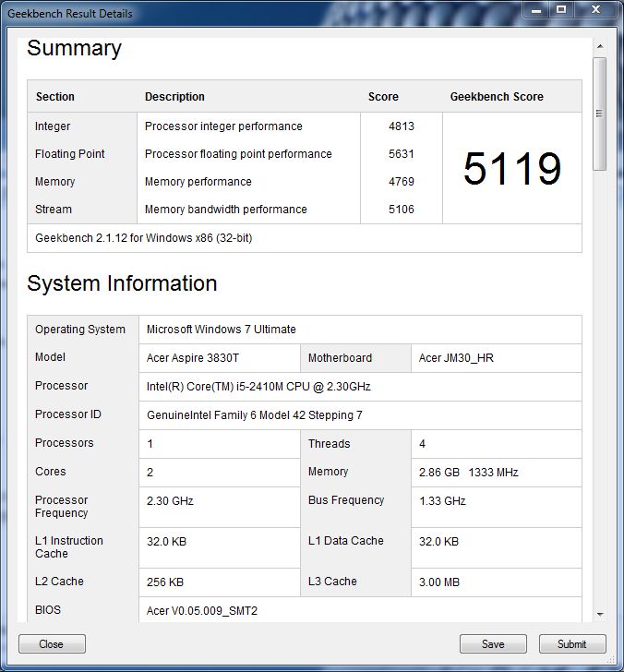Click the System Information heading
Viewport: 624px width, 672px height.
(x=122, y=283)
